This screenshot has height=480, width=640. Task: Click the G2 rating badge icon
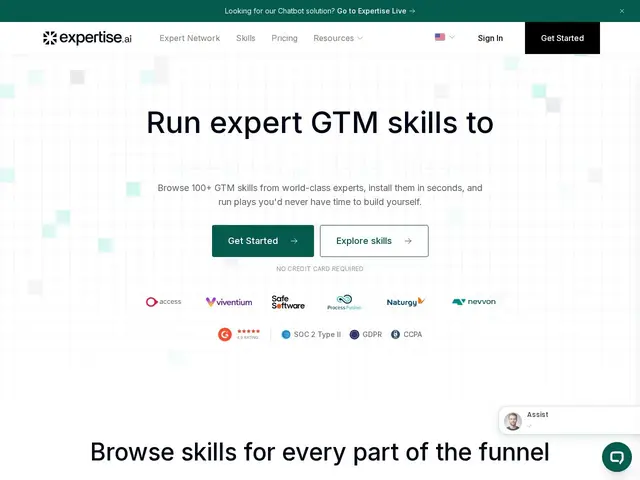(224, 334)
